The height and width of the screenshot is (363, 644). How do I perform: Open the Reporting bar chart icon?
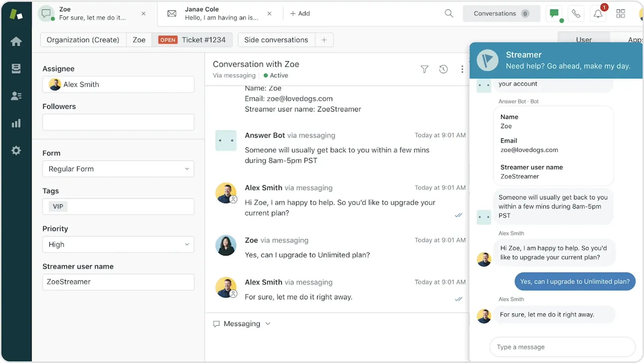[x=16, y=123]
